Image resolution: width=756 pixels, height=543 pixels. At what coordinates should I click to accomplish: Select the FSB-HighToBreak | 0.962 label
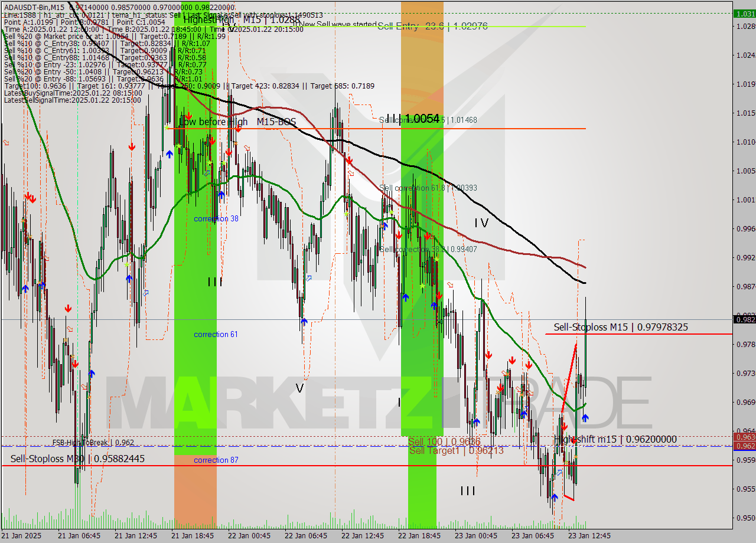pos(93,442)
